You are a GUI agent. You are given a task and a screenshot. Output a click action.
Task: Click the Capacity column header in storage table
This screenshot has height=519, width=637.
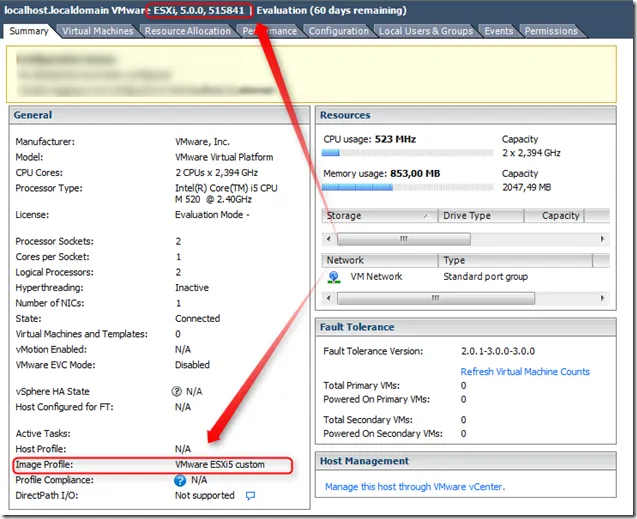(554, 216)
